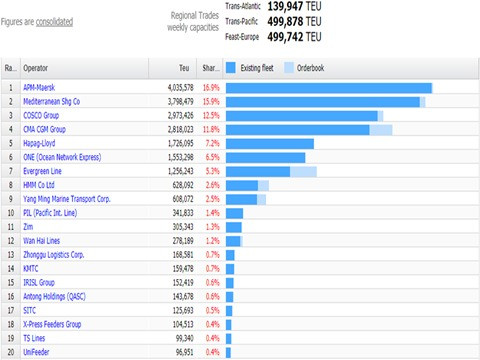Image resolution: width=480 pixels, height=360 pixels.
Task: Select the 628,092 Teu value
Action: pyautogui.click(x=183, y=185)
